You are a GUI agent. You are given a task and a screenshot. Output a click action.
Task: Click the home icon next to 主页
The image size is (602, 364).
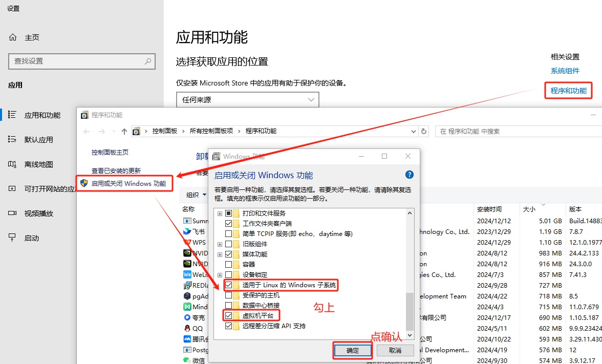click(13, 37)
